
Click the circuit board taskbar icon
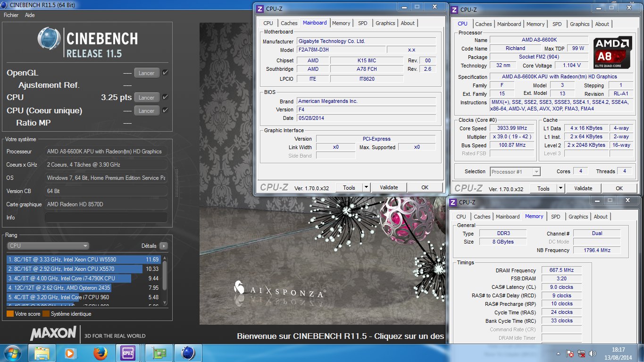(x=159, y=353)
